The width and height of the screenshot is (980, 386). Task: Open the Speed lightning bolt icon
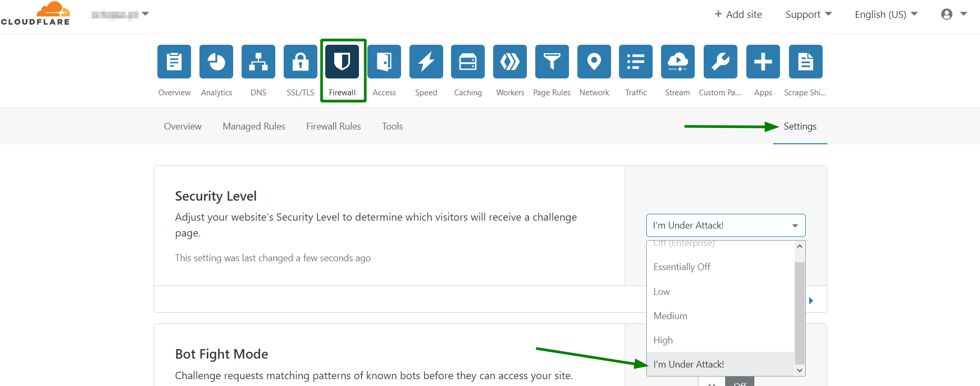pos(426,62)
